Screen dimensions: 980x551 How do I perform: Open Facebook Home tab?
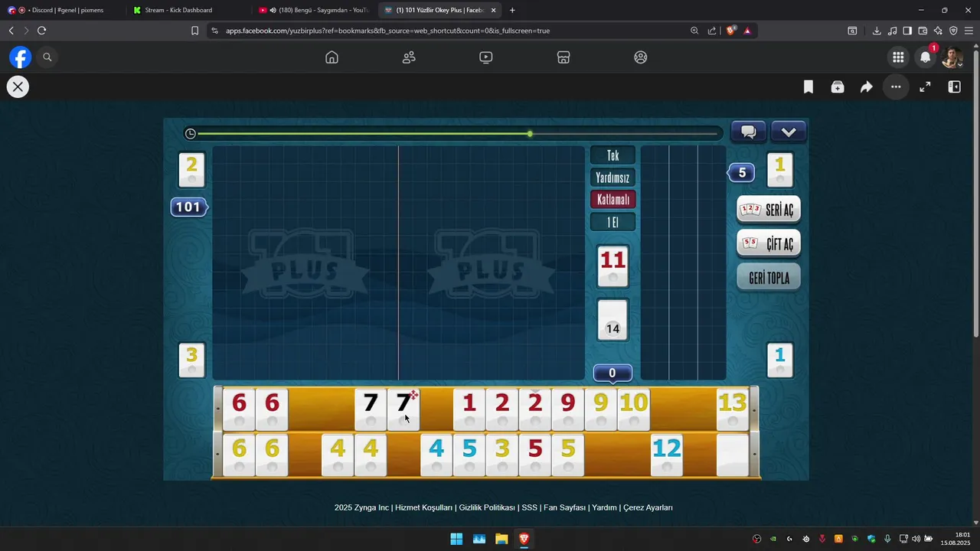click(332, 57)
